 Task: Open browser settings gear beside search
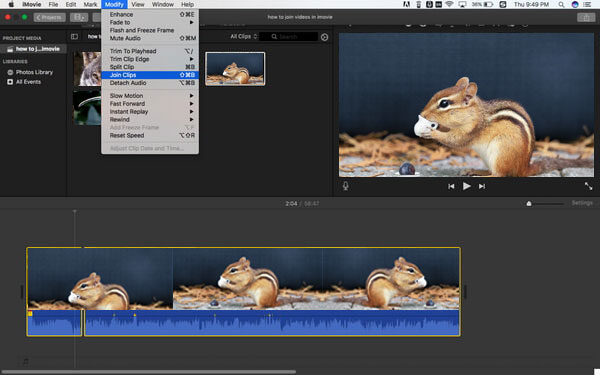[x=324, y=37]
